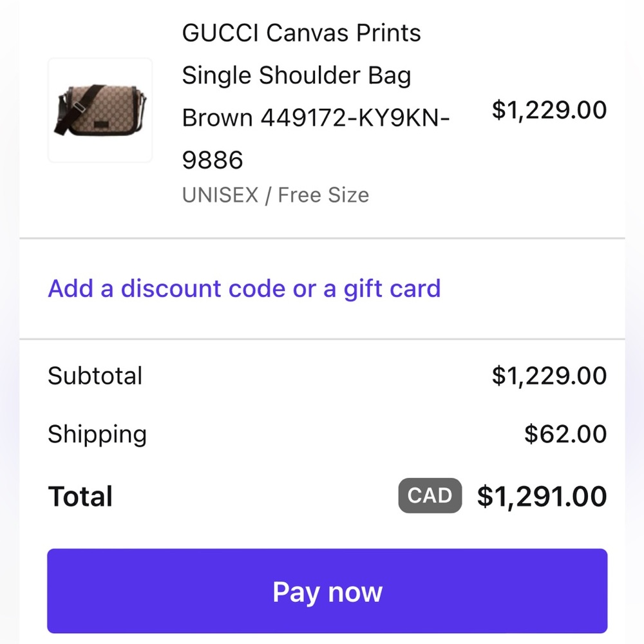Select the GUCCI Canvas Prints product title
The image size is (644, 644).
click(x=316, y=96)
